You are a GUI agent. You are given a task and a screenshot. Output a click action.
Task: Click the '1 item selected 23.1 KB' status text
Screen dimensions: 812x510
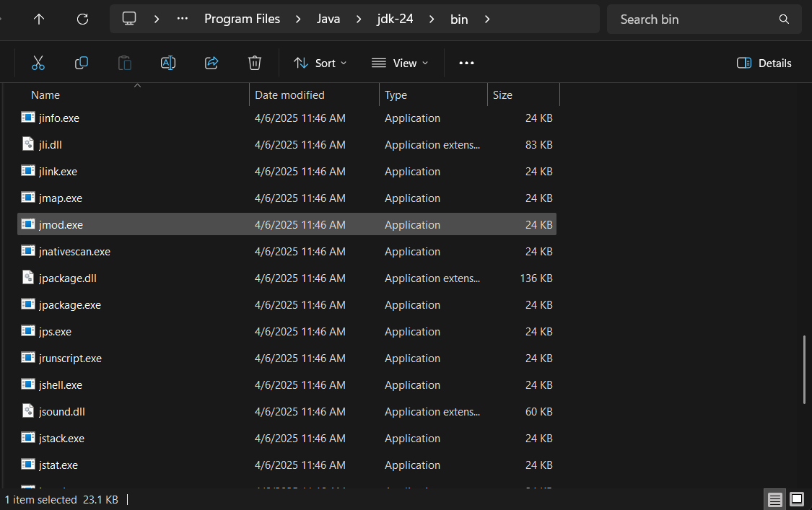point(61,500)
